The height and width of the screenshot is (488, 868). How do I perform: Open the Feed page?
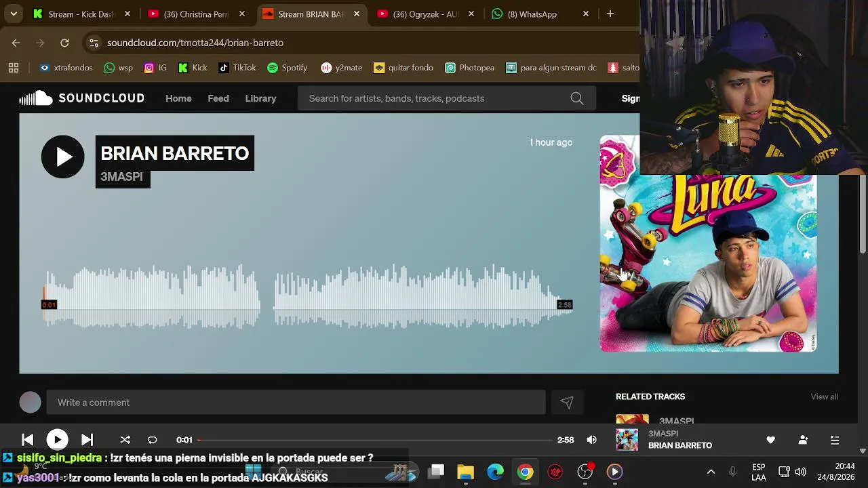(x=218, y=98)
